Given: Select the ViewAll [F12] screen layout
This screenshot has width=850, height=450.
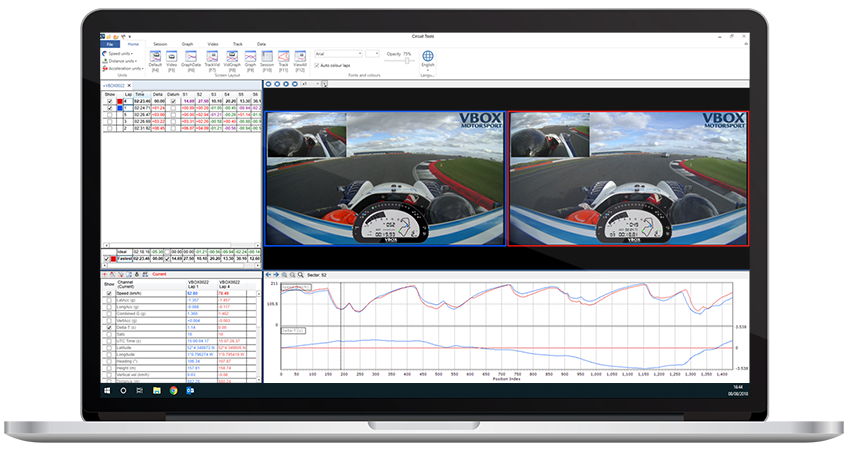Looking at the screenshot, I should click(x=300, y=61).
